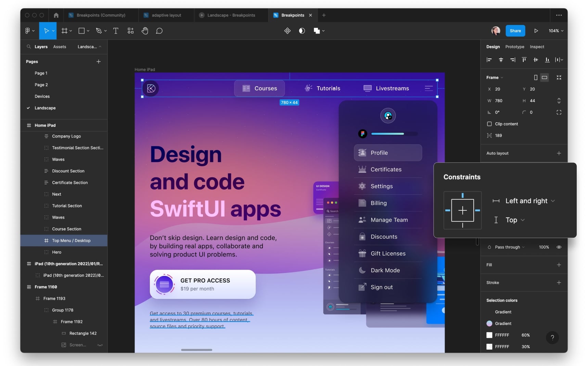
Task: Align selection to bottom
Action: point(547,60)
